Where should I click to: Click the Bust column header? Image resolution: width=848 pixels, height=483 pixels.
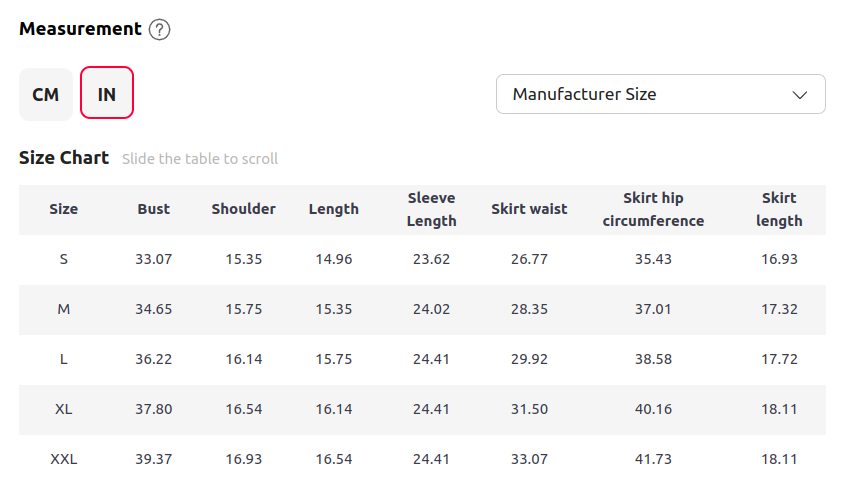(154, 209)
